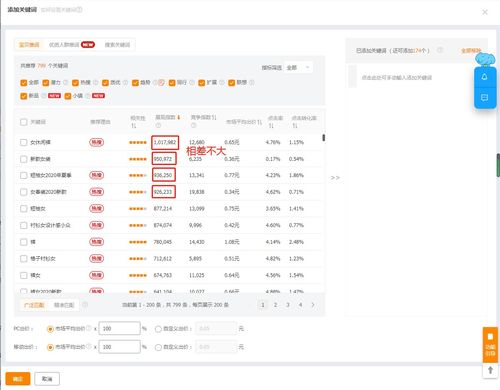Click the cancel button
This screenshot has width=500, height=390.
pyautogui.click(x=47, y=379)
